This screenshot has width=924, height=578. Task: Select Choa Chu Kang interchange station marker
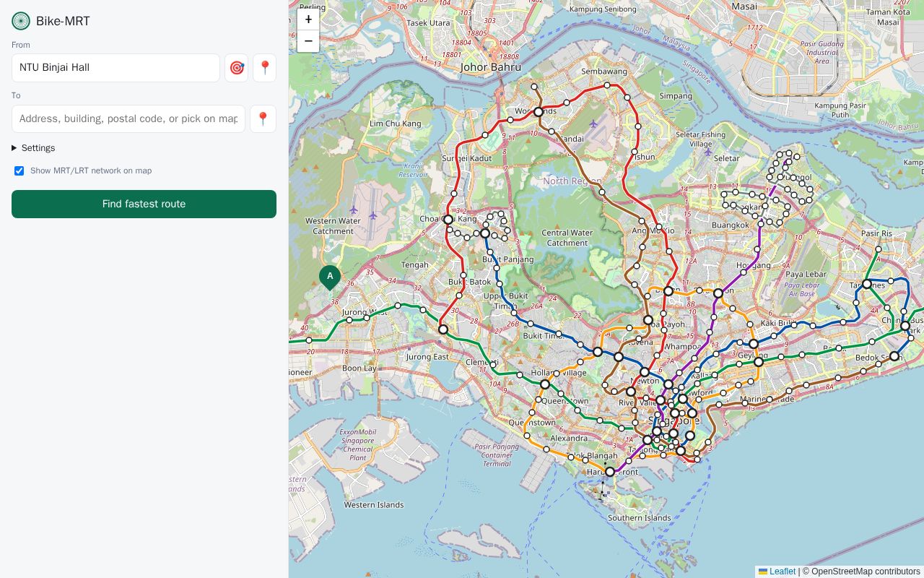click(448, 220)
